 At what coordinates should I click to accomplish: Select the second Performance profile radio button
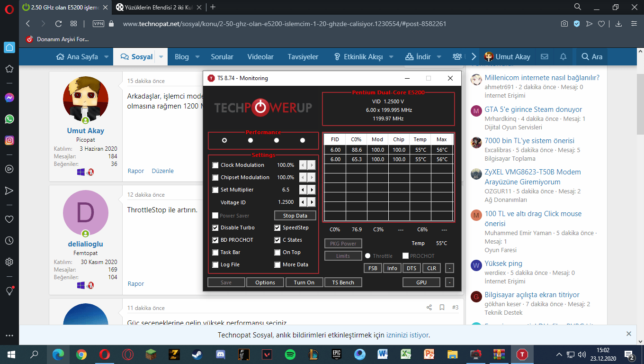click(x=250, y=140)
